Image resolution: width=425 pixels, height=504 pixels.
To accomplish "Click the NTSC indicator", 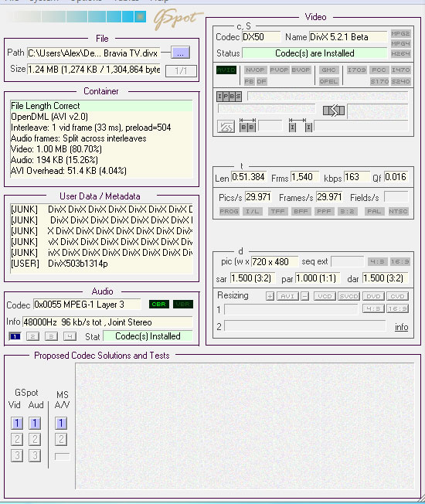I will tap(398, 211).
